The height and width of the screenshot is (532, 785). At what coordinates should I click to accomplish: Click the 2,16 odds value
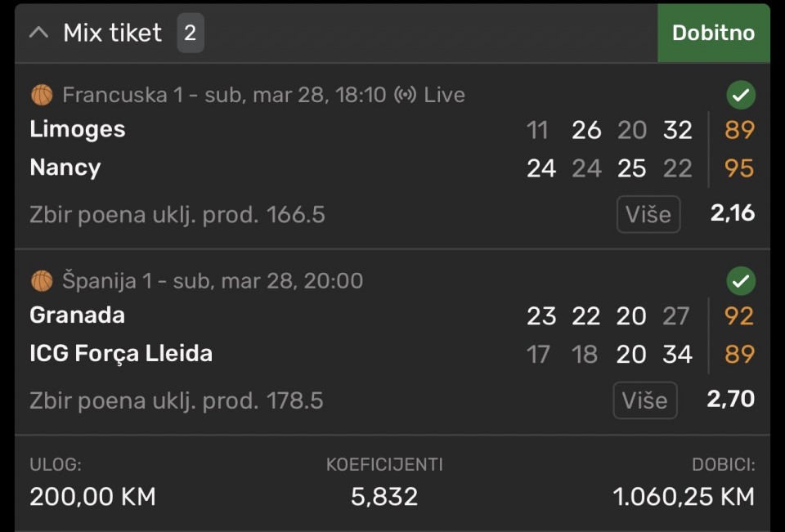[732, 214]
